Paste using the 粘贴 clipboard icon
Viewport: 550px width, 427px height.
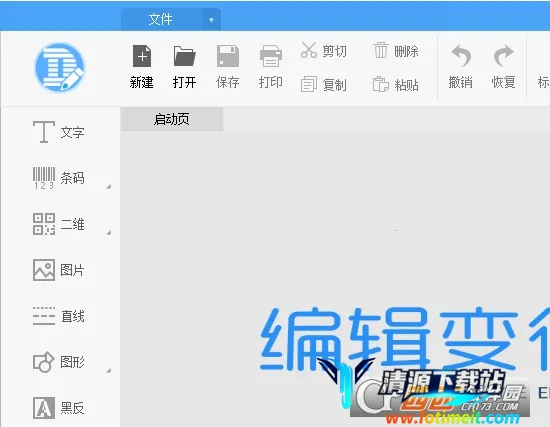[381, 84]
